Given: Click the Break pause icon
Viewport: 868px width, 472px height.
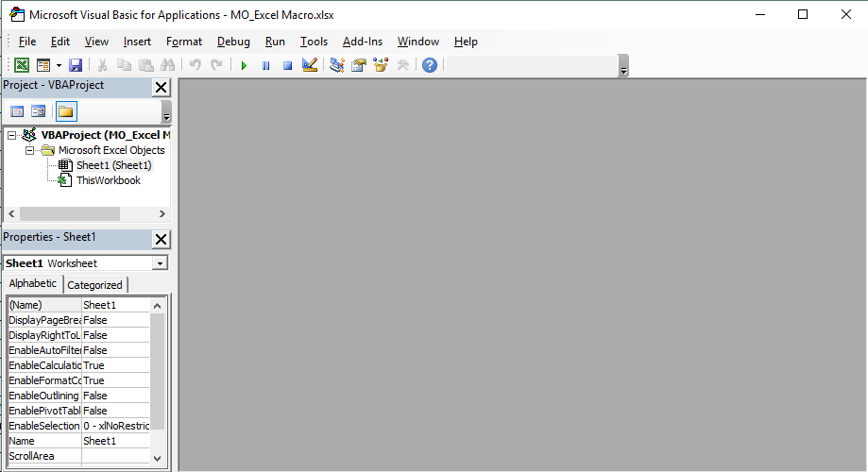Looking at the screenshot, I should pyautogui.click(x=265, y=65).
